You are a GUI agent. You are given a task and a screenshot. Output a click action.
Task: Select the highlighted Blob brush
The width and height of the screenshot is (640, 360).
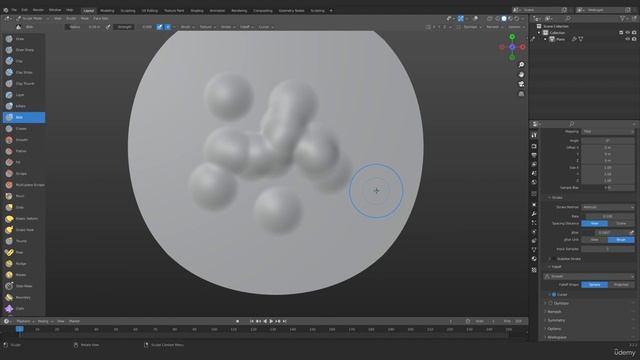[x=24, y=117]
